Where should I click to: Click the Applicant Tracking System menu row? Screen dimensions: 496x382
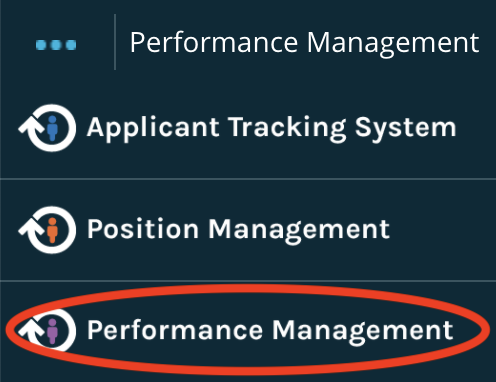(248, 128)
